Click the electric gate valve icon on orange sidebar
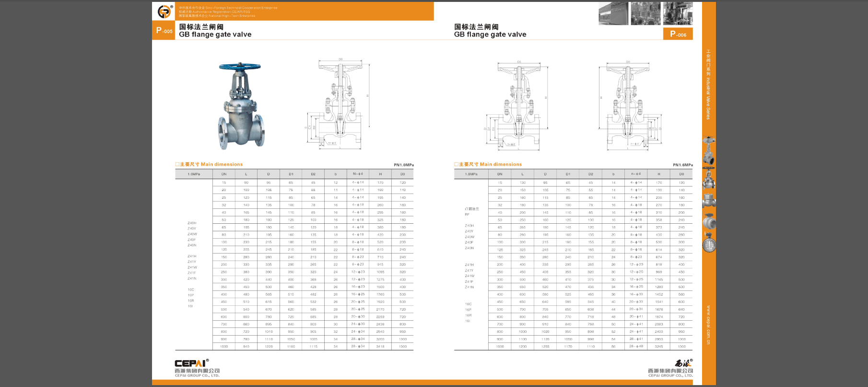 709,151
